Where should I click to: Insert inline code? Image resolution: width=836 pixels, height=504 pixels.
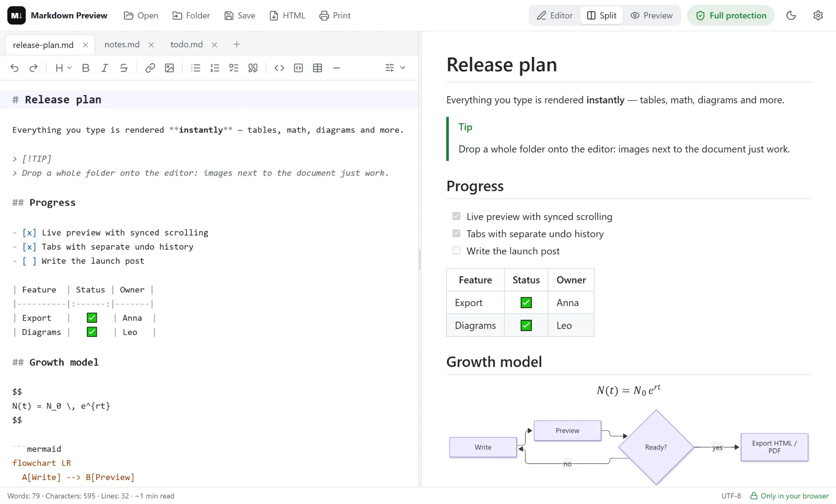pos(279,68)
